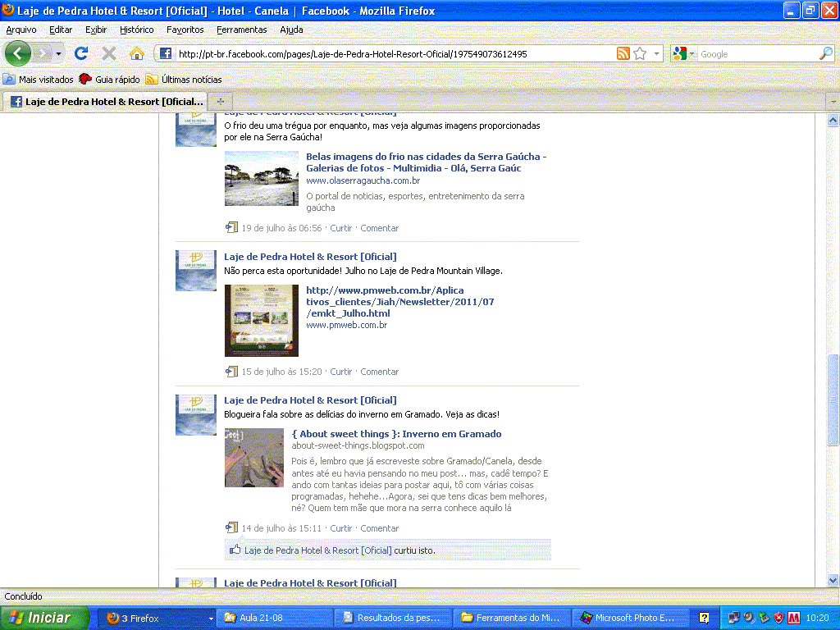The image size is (840, 630).
Task: Click the RSS feed icon in address bar
Action: point(623,53)
